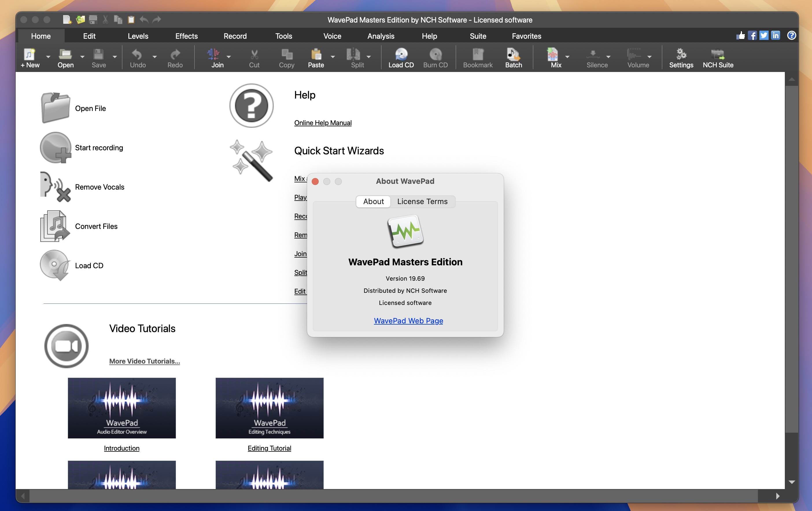Click the Online Help Manual link
Screen dimensions: 812x511
point(323,123)
